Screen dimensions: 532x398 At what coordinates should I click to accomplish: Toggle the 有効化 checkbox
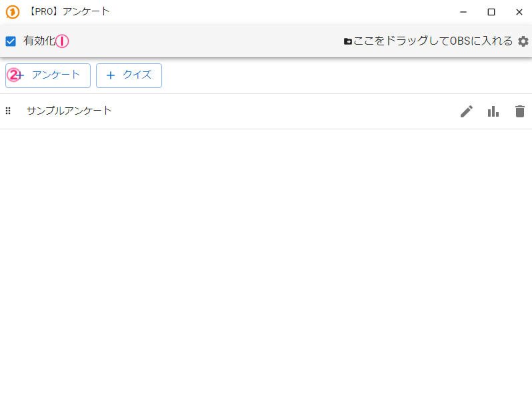point(11,41)
